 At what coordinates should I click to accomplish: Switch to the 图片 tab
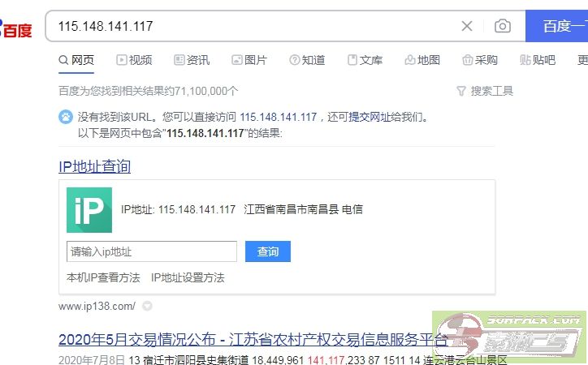coord(249,60)
